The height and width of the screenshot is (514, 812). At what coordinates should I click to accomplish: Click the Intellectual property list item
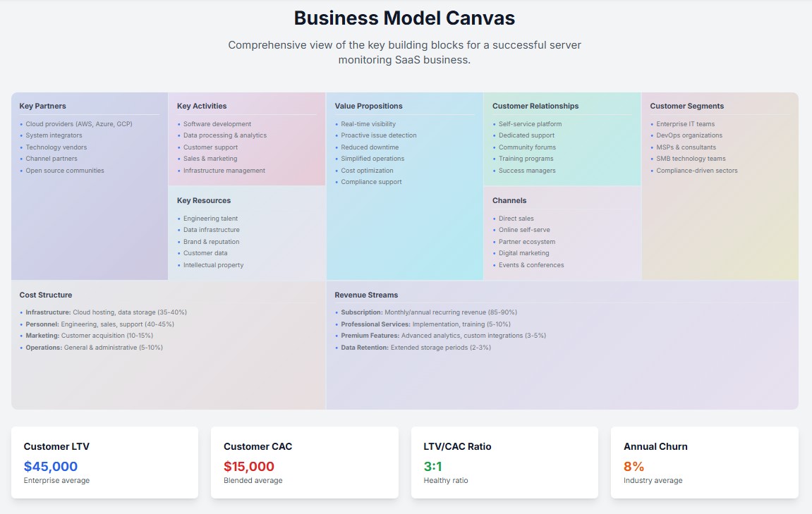point(213,265)
